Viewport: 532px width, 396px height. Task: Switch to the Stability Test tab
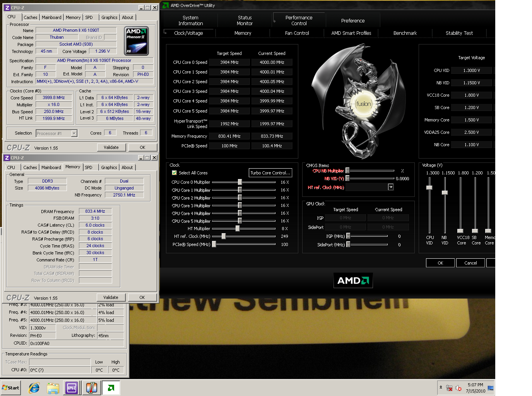click(x=459, y=33)
